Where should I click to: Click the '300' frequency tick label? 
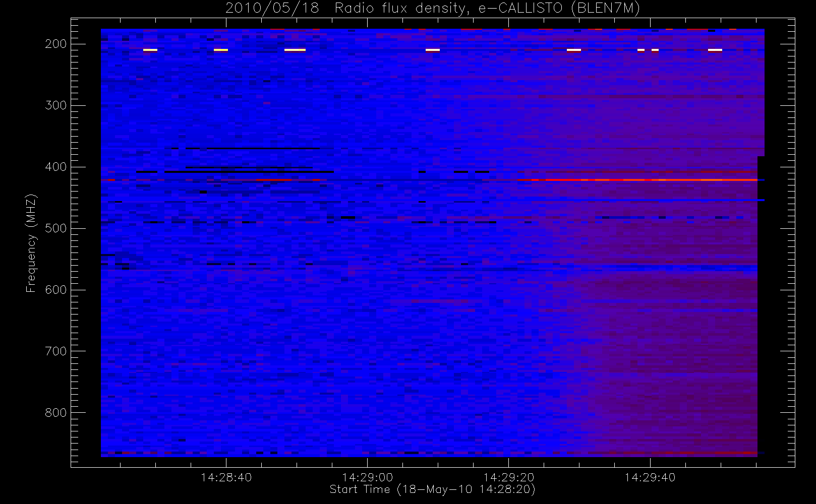point(55,105)
